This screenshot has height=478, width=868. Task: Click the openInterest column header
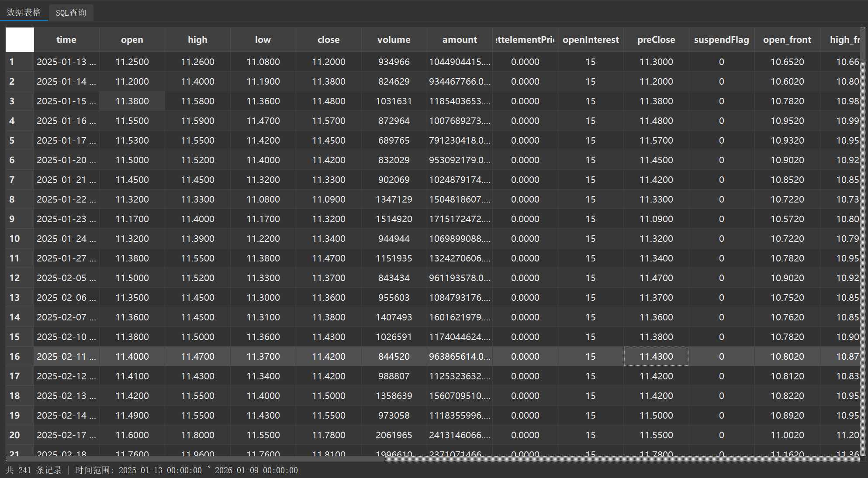pos(590,40)
